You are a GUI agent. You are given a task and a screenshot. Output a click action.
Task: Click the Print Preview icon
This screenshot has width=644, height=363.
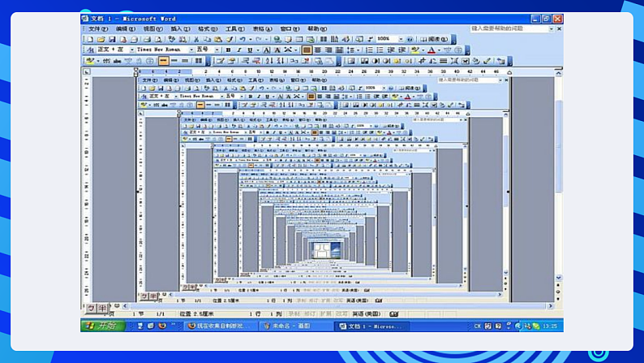pos(159,39)
